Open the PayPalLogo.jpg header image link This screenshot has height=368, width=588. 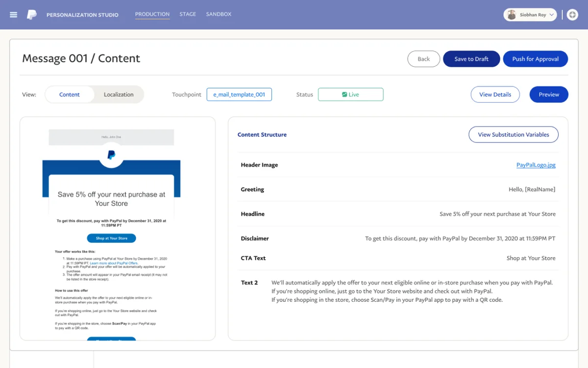coord(536,165)
